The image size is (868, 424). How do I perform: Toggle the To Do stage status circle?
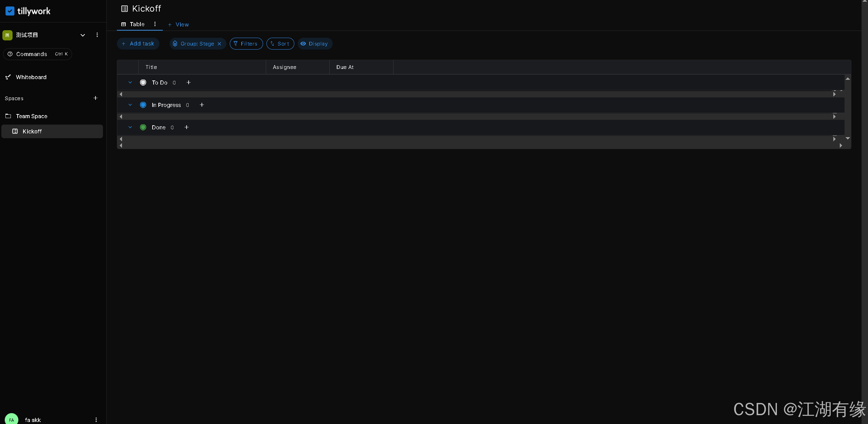[143, 82]
